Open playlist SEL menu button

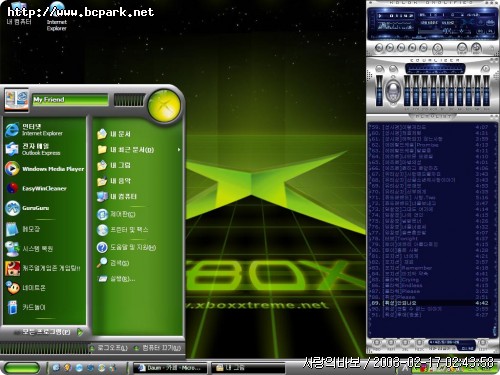point(405,344)
